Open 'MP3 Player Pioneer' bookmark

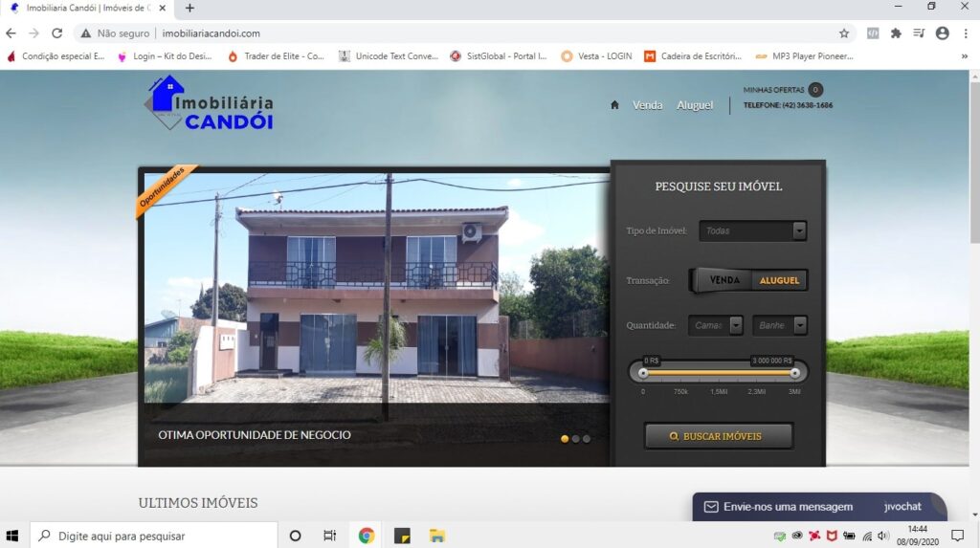804,56
